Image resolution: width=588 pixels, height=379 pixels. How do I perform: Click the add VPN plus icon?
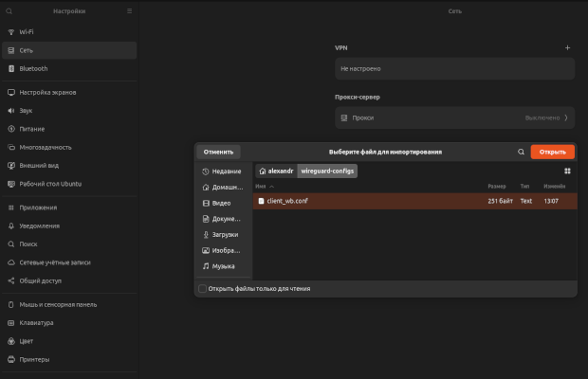click(567, 47)
